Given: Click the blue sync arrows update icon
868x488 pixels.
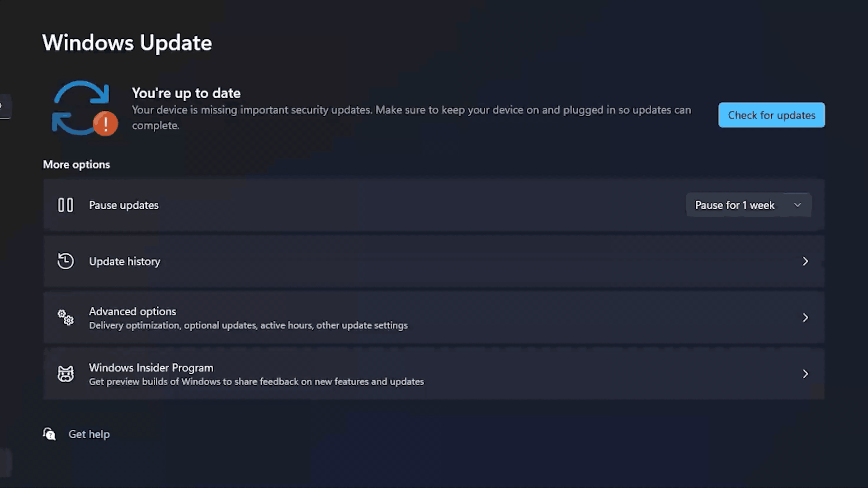Looking at the screenshot, I should click(81, 108).
